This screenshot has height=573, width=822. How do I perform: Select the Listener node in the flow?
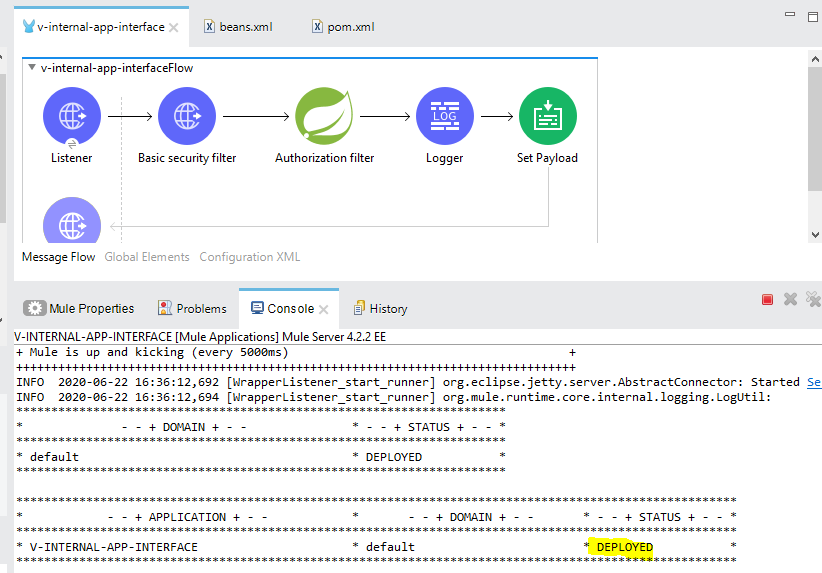(71, 116)
